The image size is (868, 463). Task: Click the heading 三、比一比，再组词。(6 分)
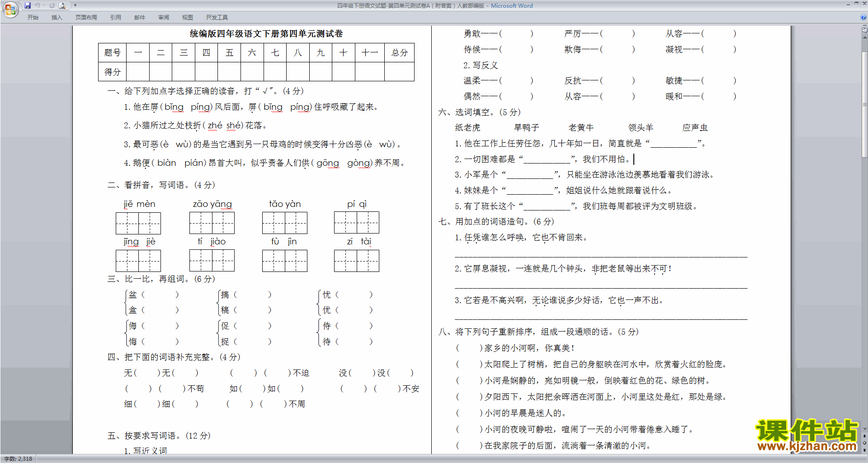[x=161, y=279]
